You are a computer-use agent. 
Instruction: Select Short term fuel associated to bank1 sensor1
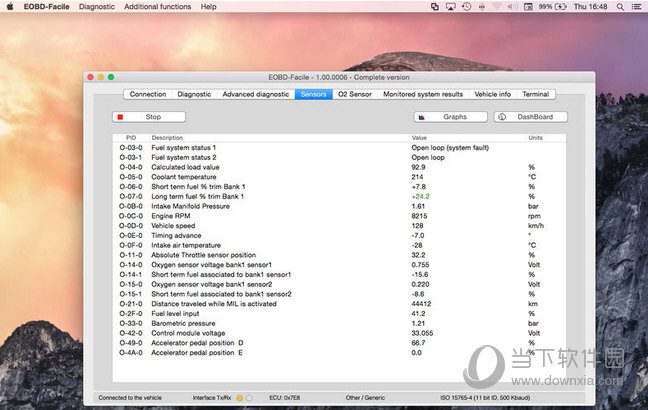pyautogui.click(x=339, y=274)
